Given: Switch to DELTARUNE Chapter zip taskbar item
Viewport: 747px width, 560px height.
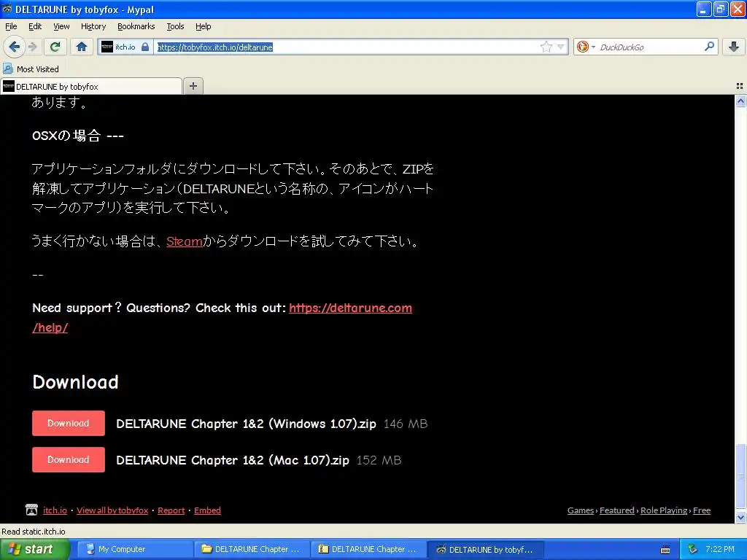Looking at the screenshot, I should 368,549.
